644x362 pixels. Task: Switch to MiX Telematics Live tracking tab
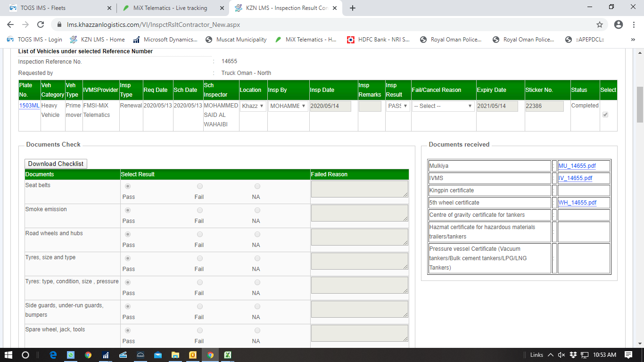click(170, 8)
